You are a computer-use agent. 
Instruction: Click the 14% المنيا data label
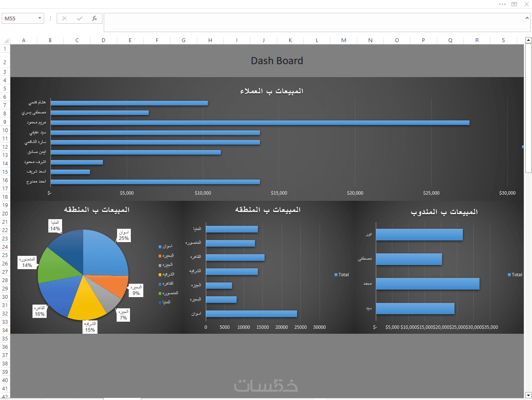tap(55, 225)
